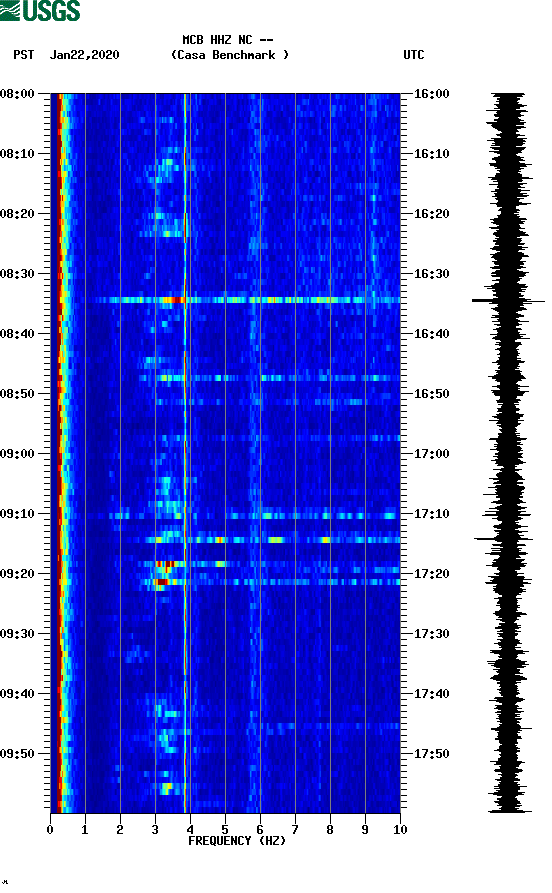Image resolution: width=552 pixels, height=893 pixels.
Task: Click the 09:00 PST time label
Action: click(17, 454)
